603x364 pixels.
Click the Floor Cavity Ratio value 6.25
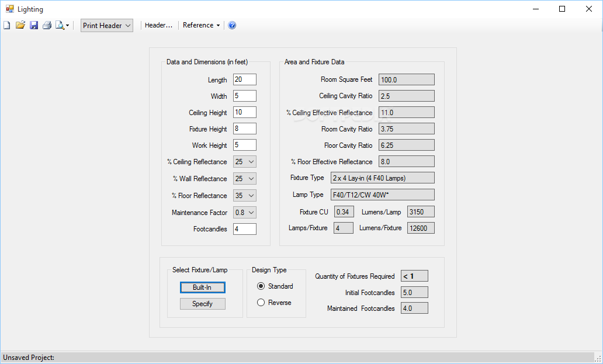point(407,145)
